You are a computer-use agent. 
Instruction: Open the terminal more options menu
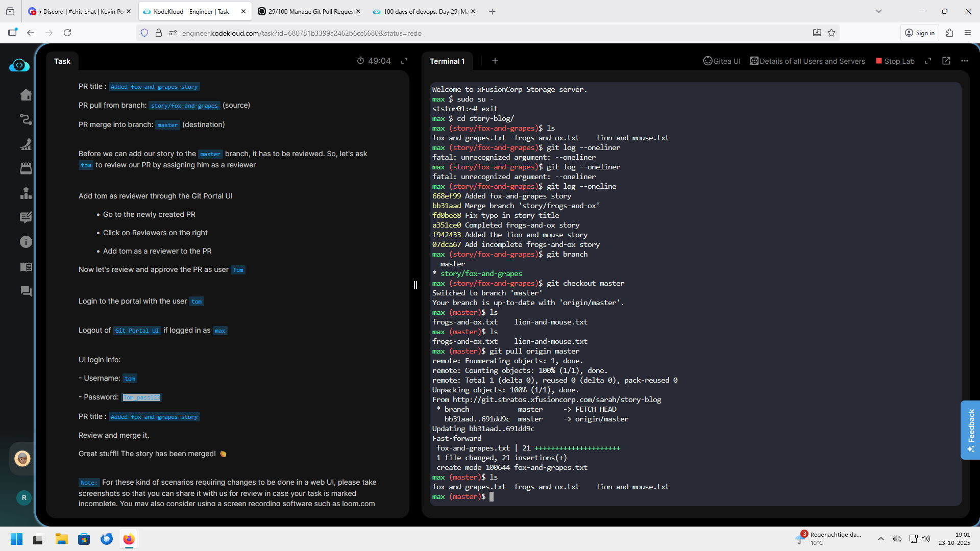964,61
